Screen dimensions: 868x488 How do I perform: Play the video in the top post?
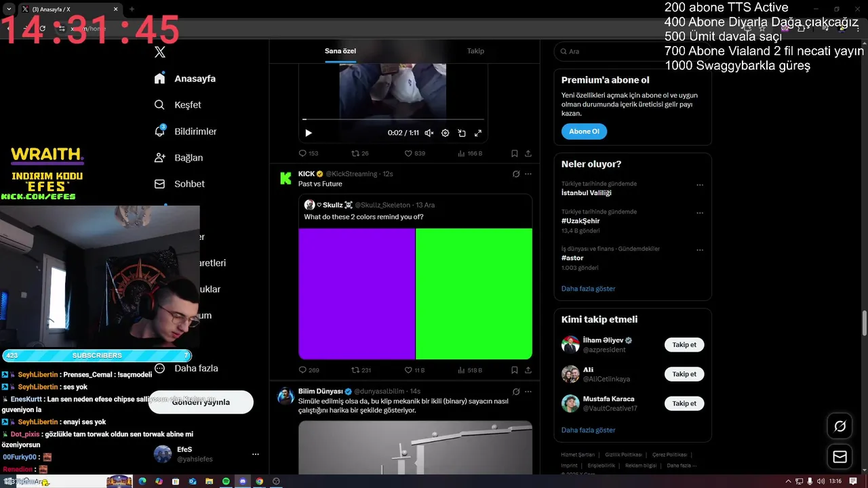[x=308, y=134]
